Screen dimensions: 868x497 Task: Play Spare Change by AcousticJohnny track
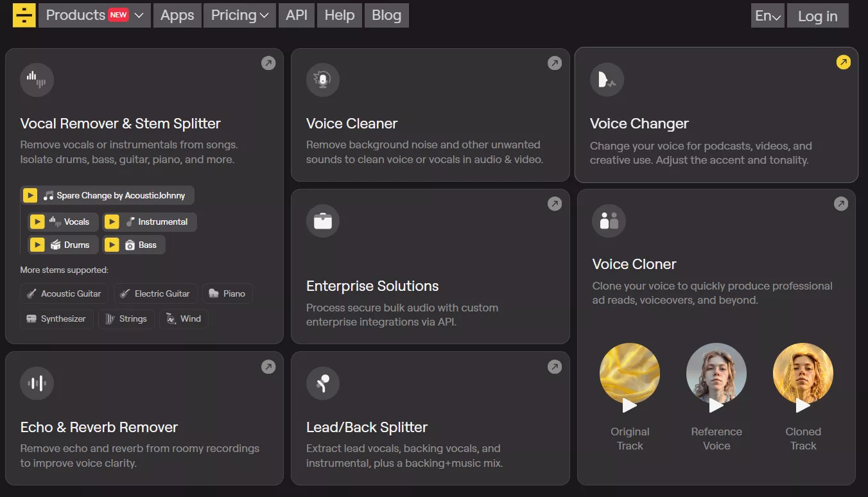pyautogui.click(x=30, y=195)
